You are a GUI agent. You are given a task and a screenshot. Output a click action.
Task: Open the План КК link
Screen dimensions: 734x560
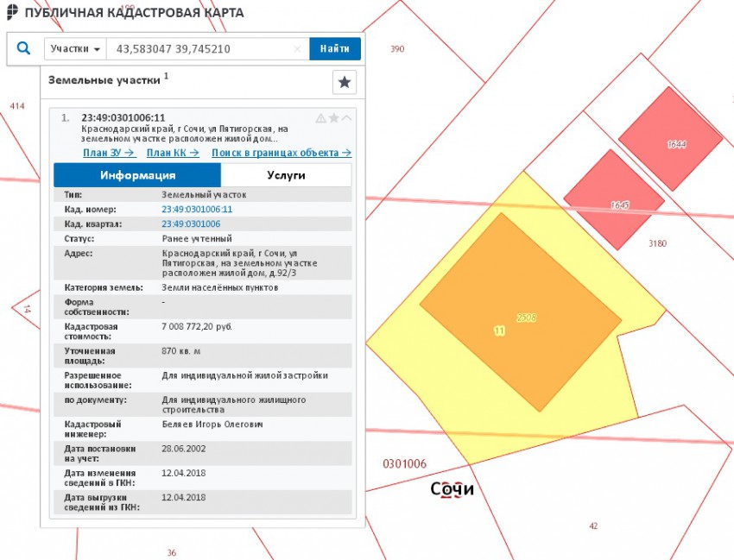pos(173,153)
